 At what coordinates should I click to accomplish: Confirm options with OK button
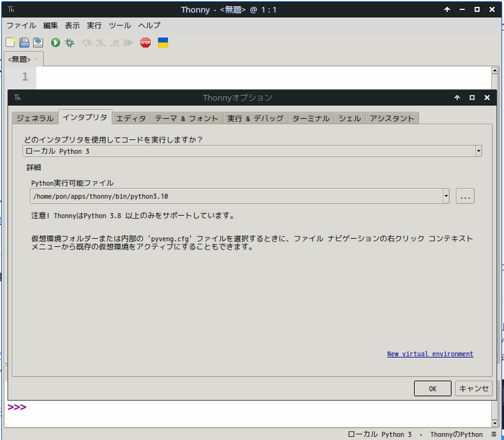[433, 388]
